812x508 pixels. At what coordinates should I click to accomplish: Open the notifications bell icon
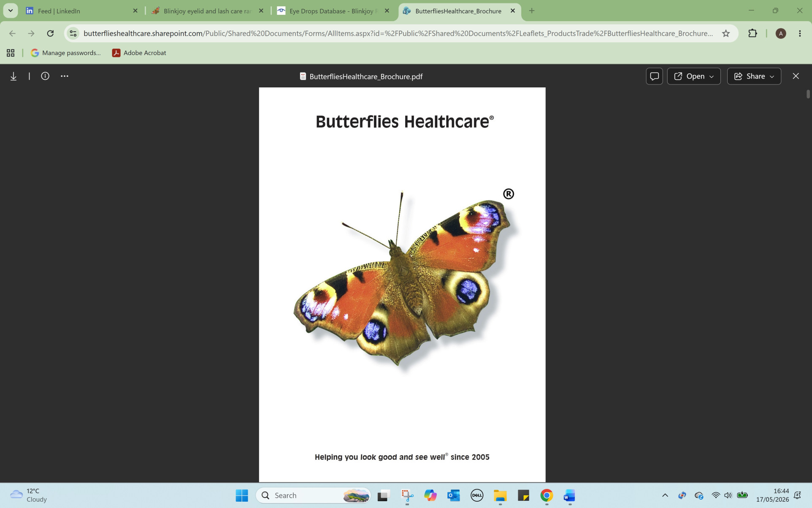pyautogui.click(x=797, y=495)
